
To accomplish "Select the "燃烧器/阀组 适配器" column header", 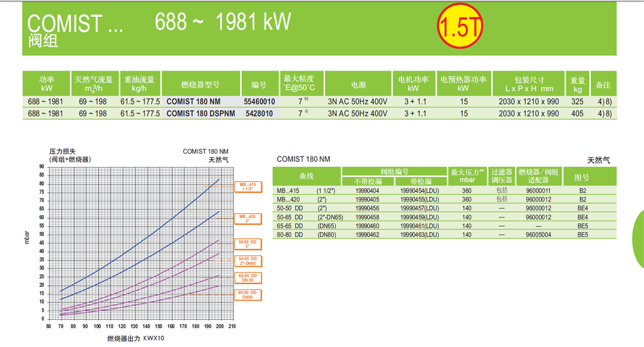I will click(x=539, y=176).
